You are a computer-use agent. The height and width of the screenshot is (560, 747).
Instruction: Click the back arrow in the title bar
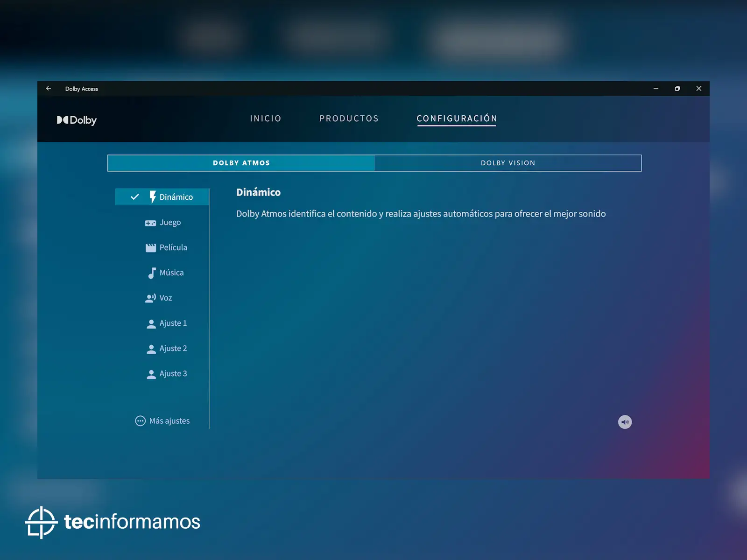[x=49, y=88]
